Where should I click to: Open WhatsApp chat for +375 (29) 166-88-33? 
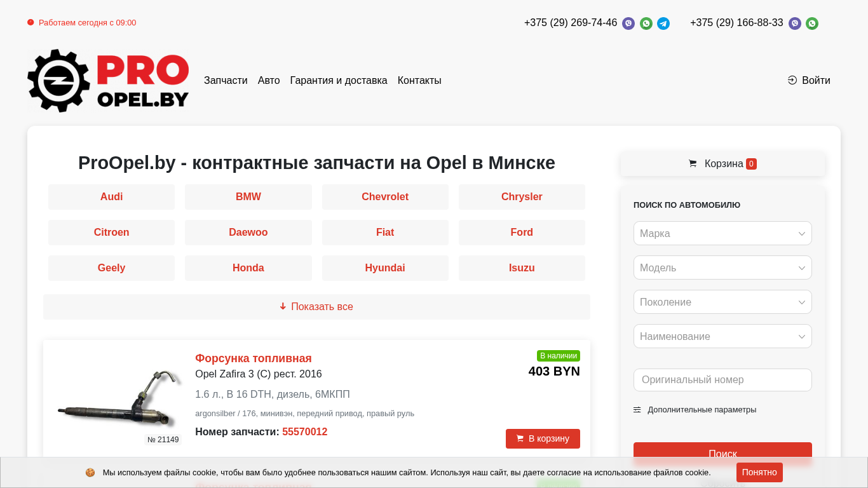coord(812,24)
